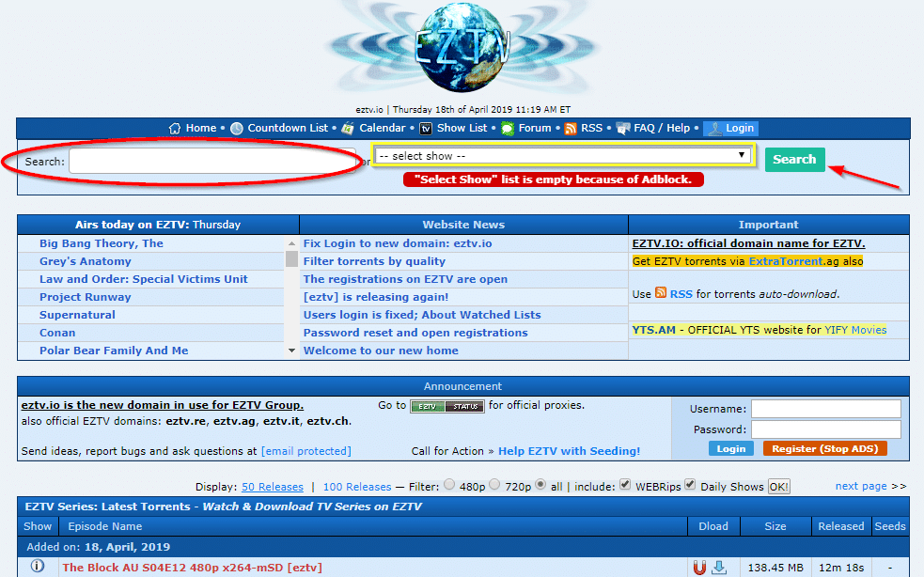Image resolution: width=924 pixels, height=577 pixels.
Task: Select the 'all' quality filter radio button
Action: click(540, 485)
